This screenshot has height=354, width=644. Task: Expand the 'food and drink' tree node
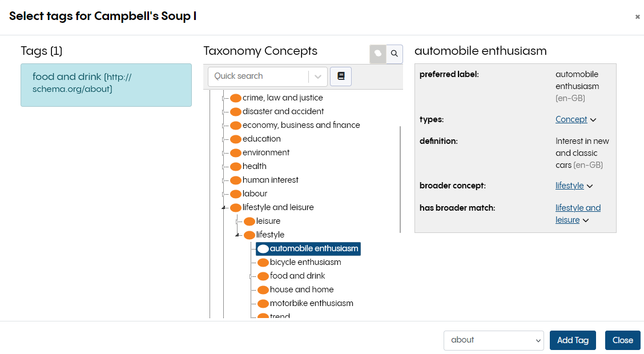point(252,276)
